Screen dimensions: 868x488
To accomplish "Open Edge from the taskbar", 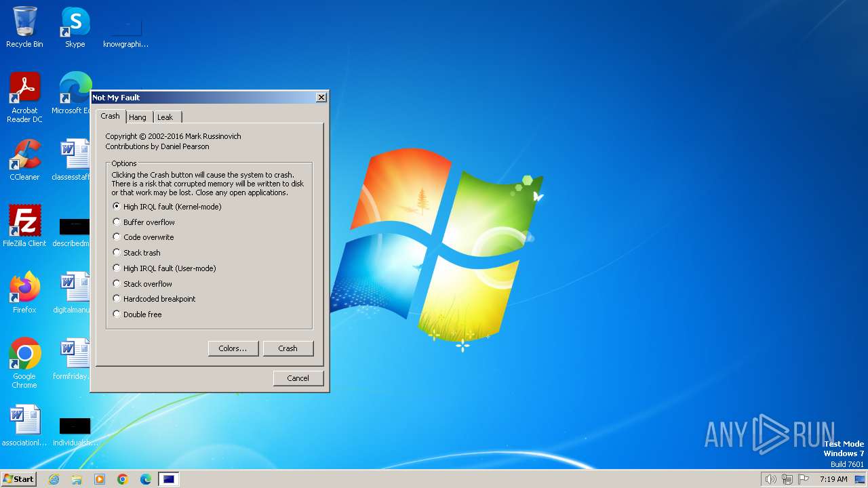I will click(146, 479).
